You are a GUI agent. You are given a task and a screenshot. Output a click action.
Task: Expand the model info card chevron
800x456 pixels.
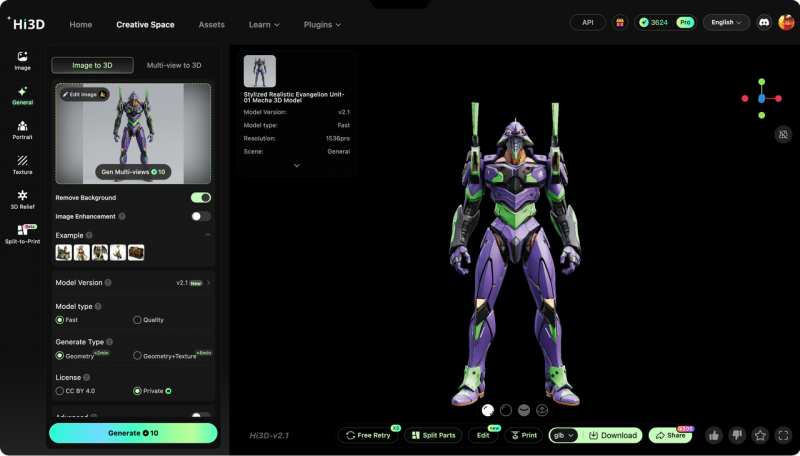pos(296,165)
